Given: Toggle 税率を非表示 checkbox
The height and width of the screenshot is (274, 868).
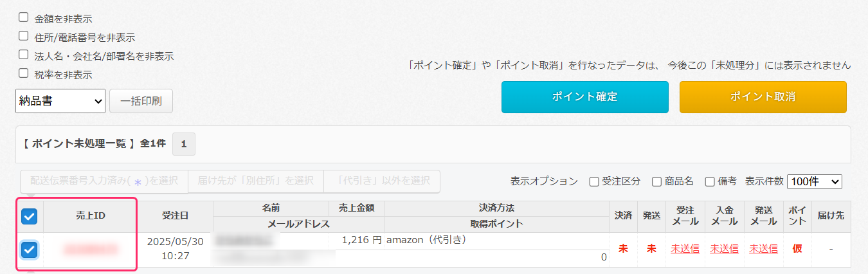Looking at the screenshot, I should (24, 73).
